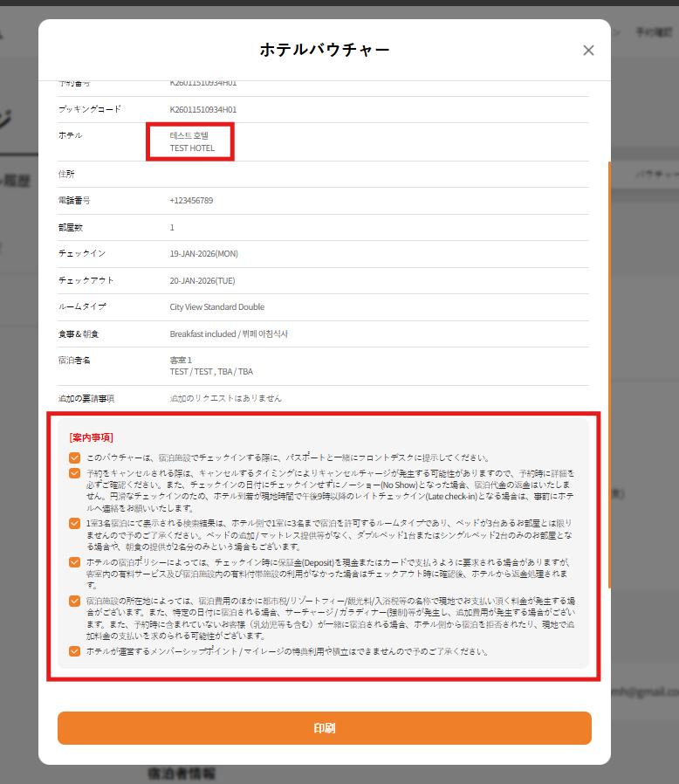
Task: Click the 追加の要請事項 row label
Action: 86,398
